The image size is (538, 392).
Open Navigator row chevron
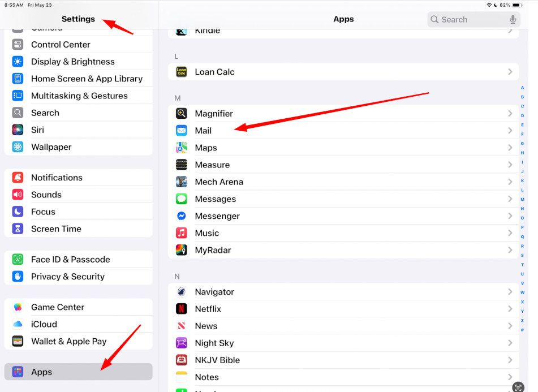click(510, 292)
